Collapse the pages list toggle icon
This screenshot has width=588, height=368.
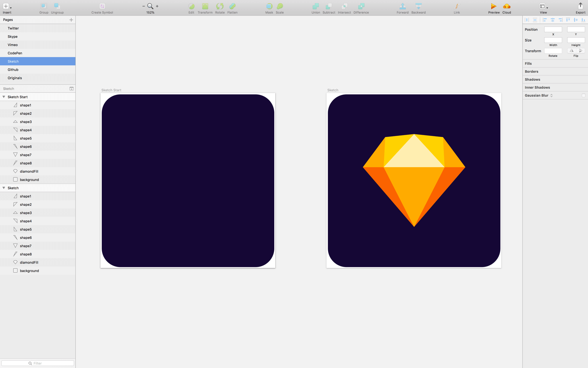coord(71,89)
